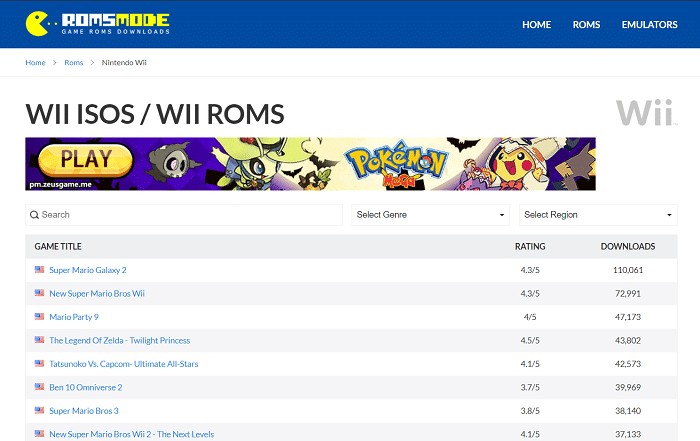Viewport: 700px width, 441px height.
Task: Click the PLAY button in the Pokémon banner
Action: [x=86, y=159]
